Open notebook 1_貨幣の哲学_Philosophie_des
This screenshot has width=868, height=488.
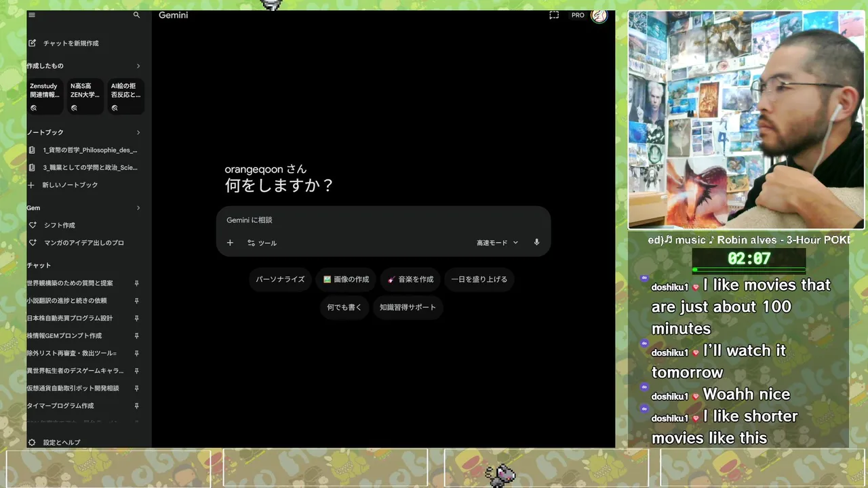tap(83, 150)
